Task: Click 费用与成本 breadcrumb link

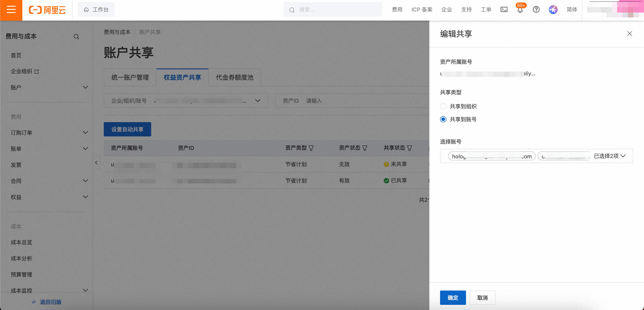Action: pyautogui.click(x=117, y=32)
